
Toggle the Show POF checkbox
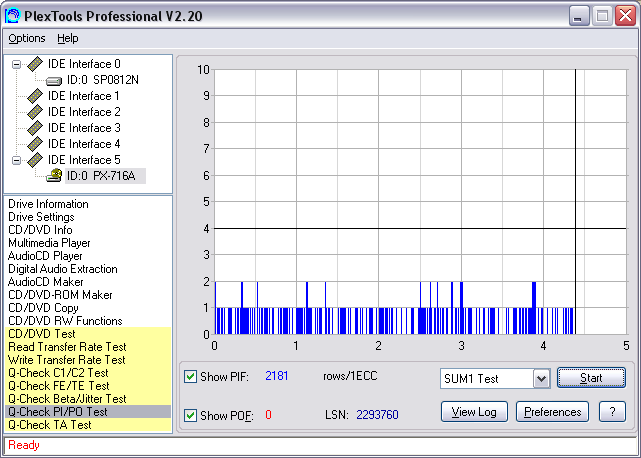coord(191,415)
